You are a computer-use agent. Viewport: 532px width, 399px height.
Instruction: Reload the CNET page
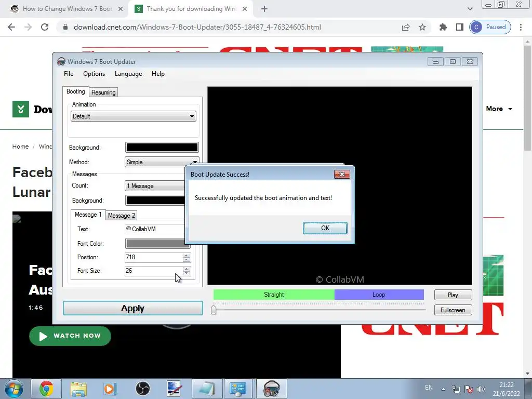click(x=45, y=27)
